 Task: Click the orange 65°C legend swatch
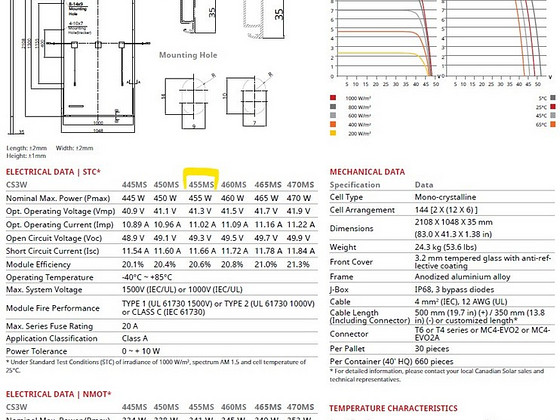point(553,124)
